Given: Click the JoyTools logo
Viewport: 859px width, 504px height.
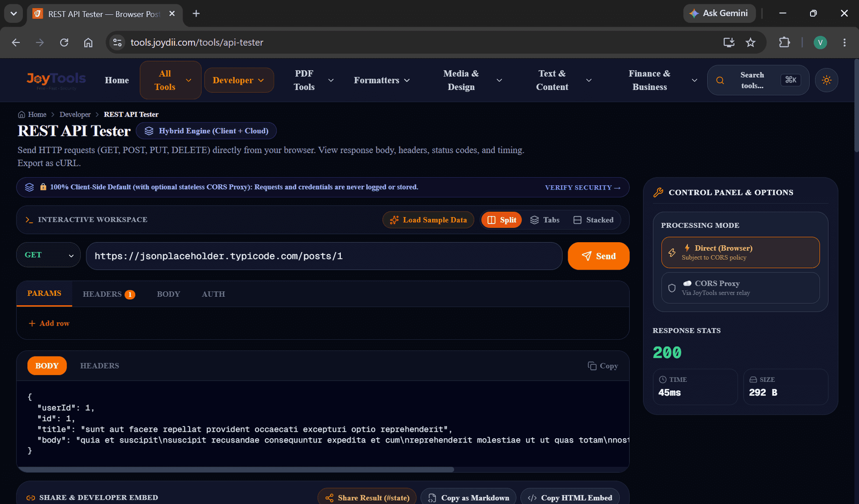Looking at the screenshot, I should point(56,80).
